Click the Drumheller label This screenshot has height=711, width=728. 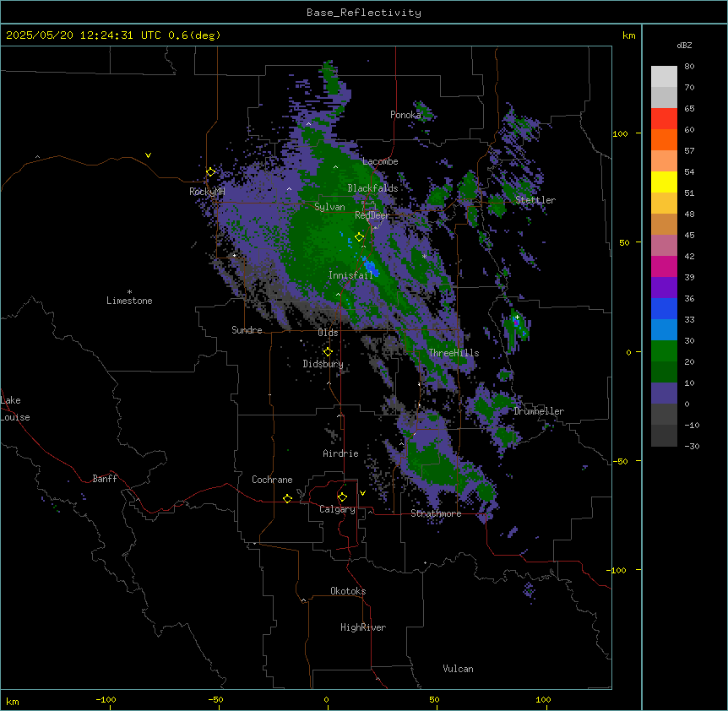[x=539, y=411]
